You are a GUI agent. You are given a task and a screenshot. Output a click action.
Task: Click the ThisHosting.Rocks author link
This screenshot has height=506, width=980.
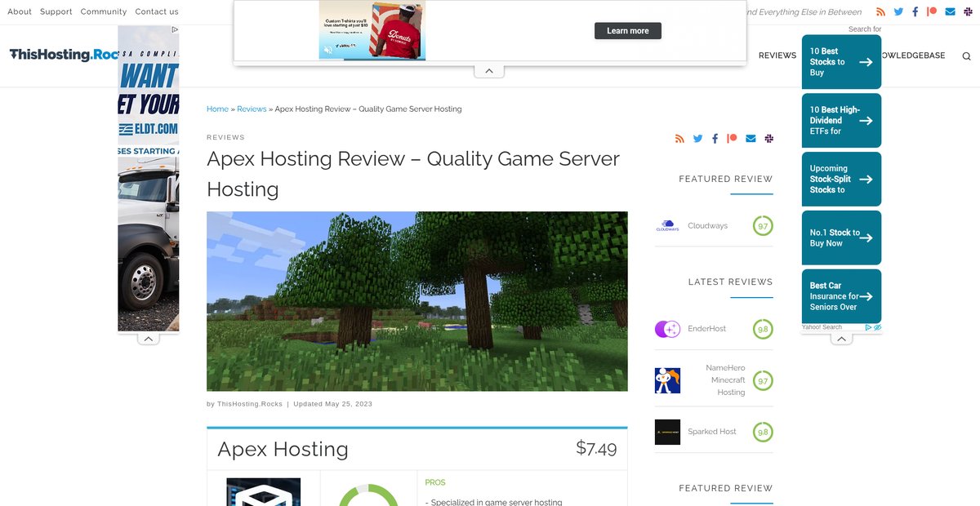(x=250, y=404)
